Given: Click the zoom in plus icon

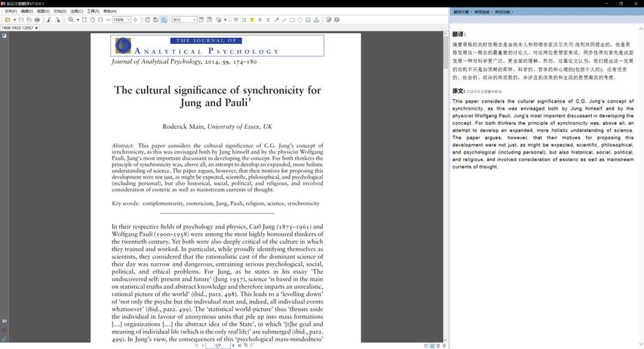Looking at the screenshot, I should click(x=136, y=20).
